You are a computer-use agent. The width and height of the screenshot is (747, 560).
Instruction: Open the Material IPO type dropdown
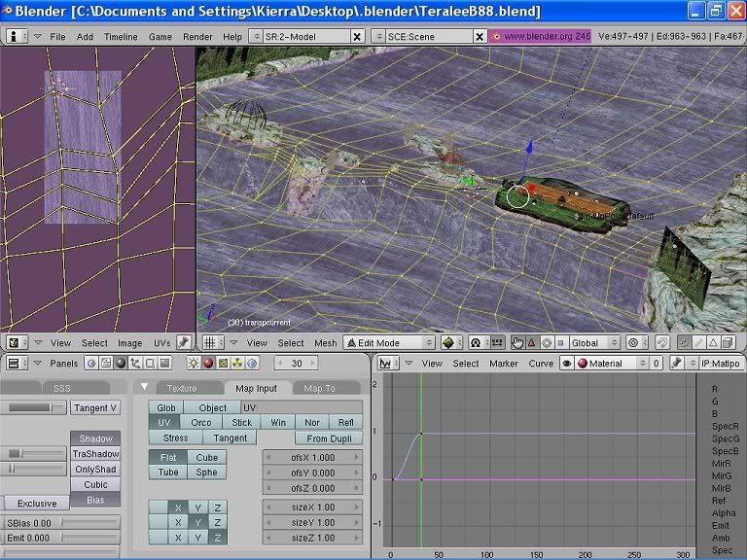tap(612, 364)
